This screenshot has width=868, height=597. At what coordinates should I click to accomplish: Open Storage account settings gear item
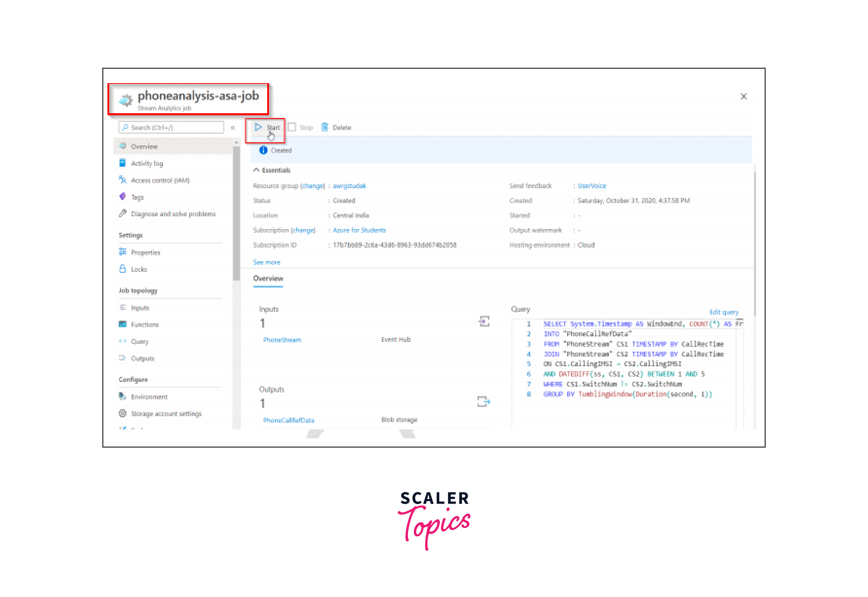pos(166,413)
